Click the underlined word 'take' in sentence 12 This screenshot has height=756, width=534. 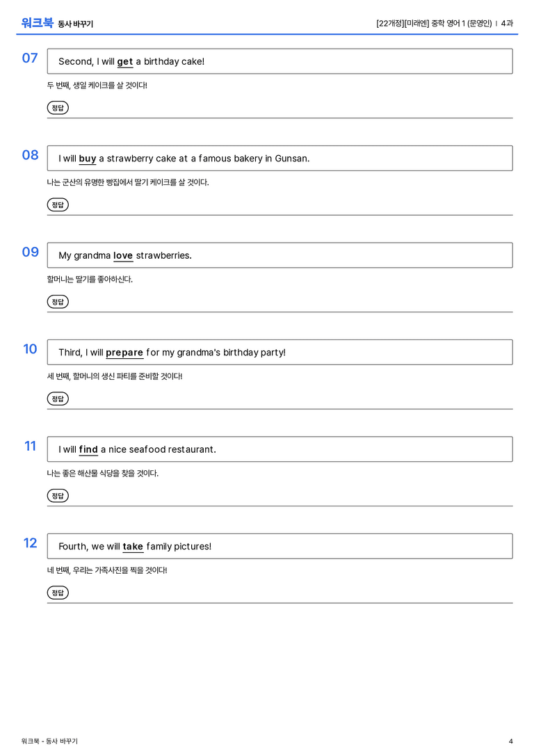point(133,546)
